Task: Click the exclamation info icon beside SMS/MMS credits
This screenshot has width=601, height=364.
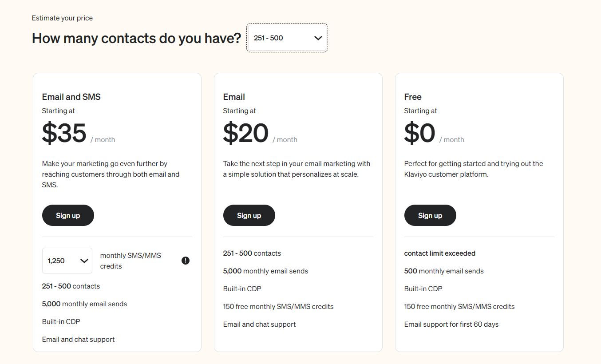Action: [x=186, y=261]
